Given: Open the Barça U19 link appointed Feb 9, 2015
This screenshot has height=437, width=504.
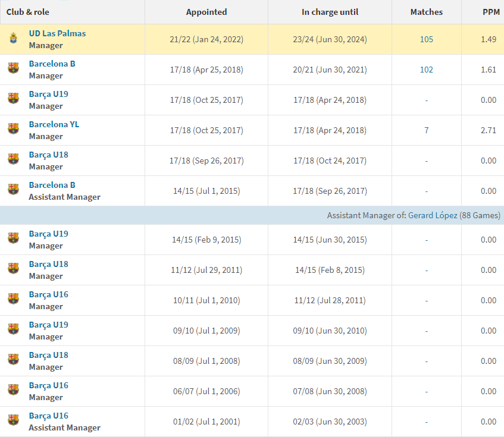Looking at the screenshot, I should (x=48, y=234).
